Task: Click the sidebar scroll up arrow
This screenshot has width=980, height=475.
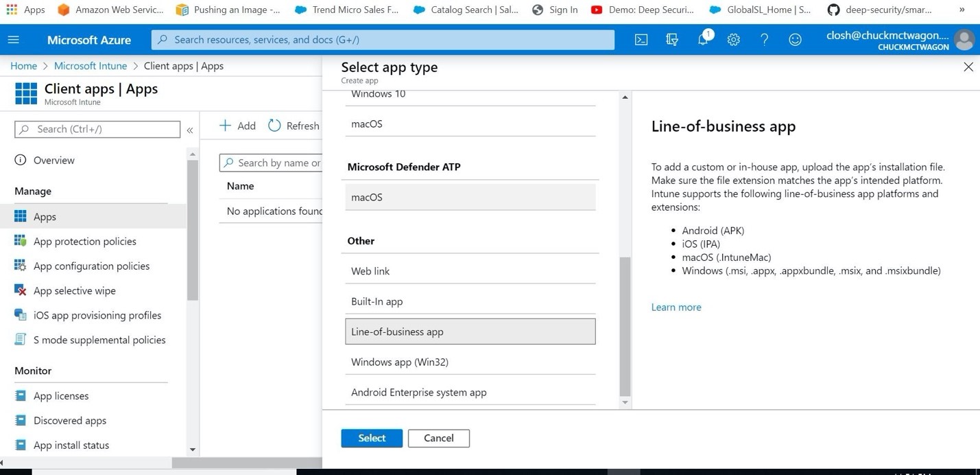Action: (x=193, y=154)
